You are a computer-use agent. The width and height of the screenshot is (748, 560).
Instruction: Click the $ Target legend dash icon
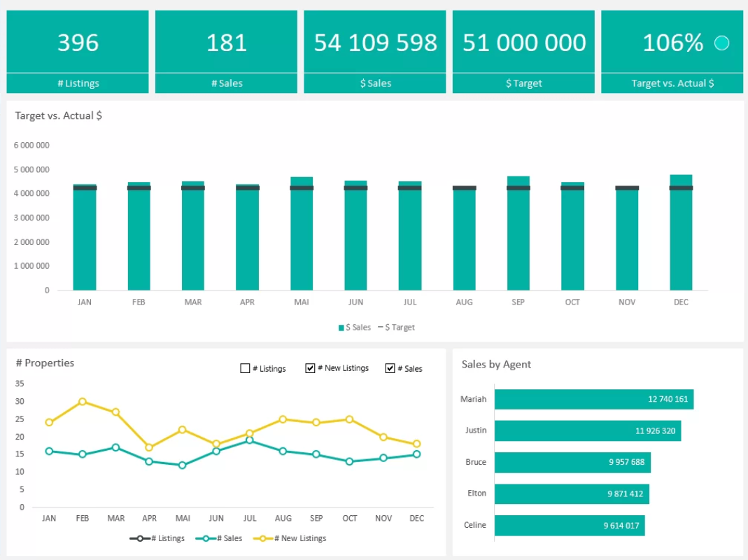[x=381, y=328]
